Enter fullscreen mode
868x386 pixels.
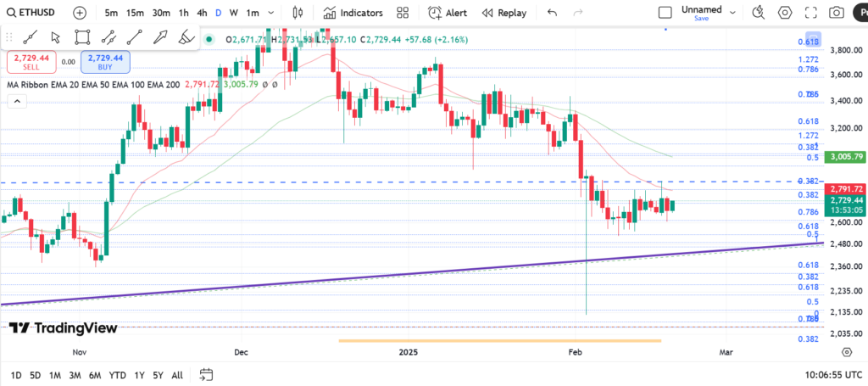[x=810, y=13]
